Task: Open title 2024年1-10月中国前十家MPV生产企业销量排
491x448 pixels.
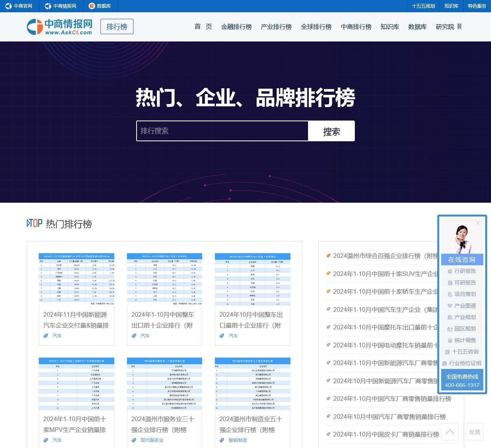Action: tap(75, 424)
